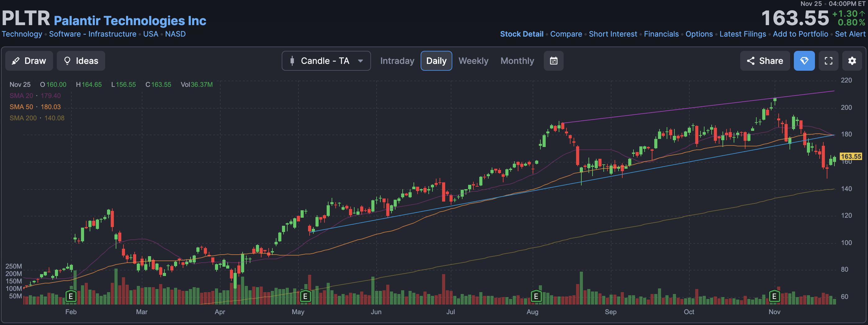This screenshot has width=868, height=325.
Task: Open the NASD exchange link
Action: tap(175, 34)
